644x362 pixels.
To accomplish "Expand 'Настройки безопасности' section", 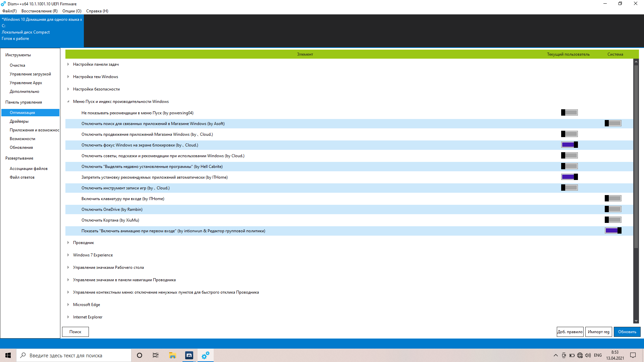I will [x=68, y=89].
